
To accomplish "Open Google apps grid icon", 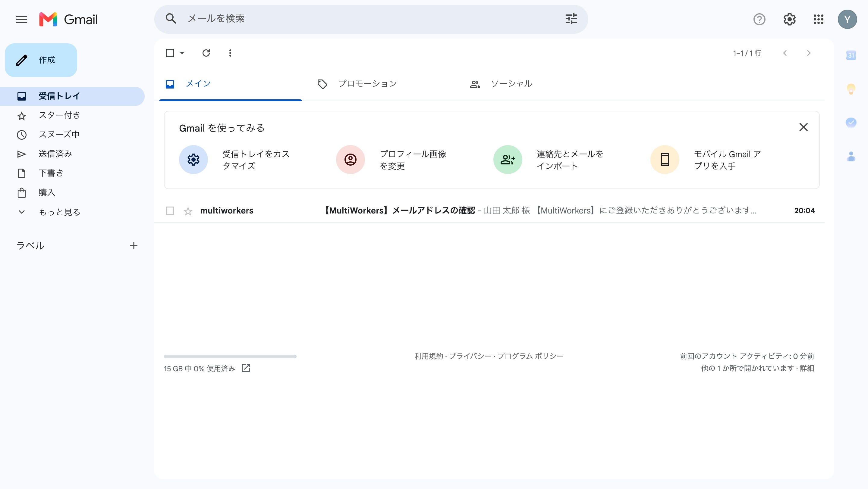I will pyautogui.click(x=819, y=19).
